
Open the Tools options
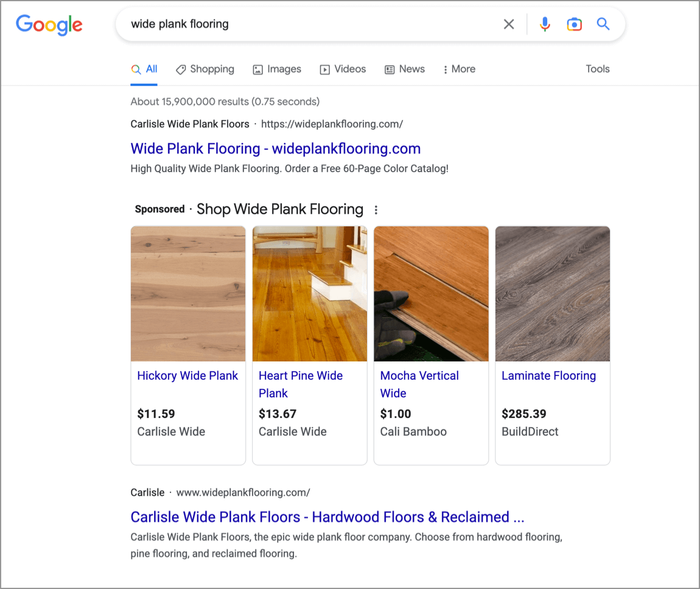[x=597, y=69]
